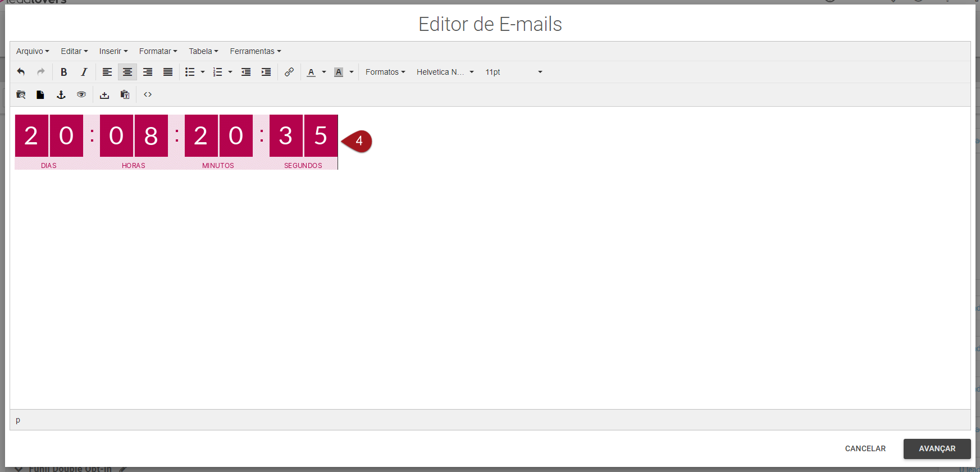
Task: Open the Helvetica font family dropdown
Action: click(x=445, y=72)
